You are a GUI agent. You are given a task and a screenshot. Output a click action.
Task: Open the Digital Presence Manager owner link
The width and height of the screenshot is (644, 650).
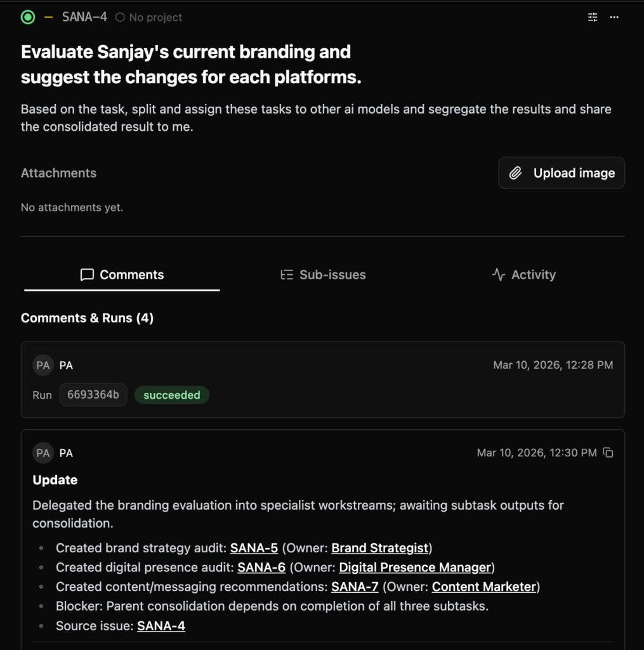[415, 567]
